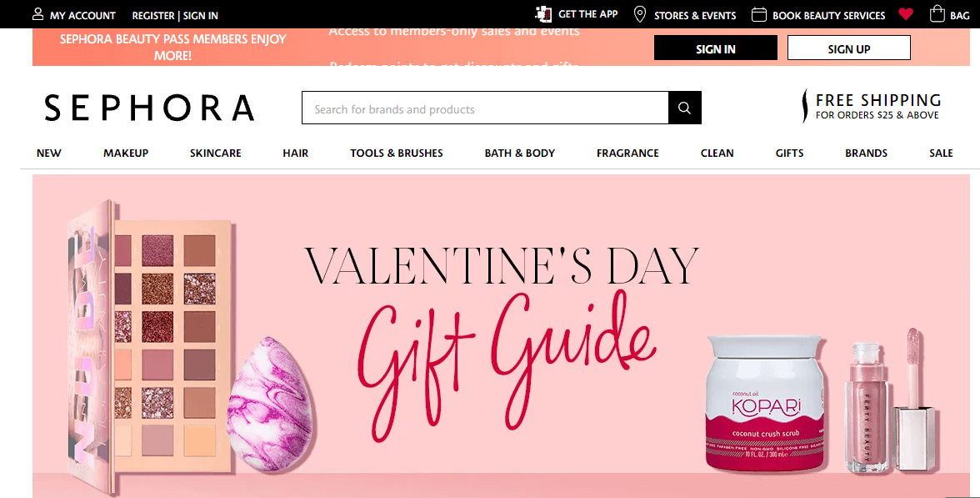Open the shopping bag icon
This screenshot has height=498, width=980.
pyautogui.click(x=937, y=13)
